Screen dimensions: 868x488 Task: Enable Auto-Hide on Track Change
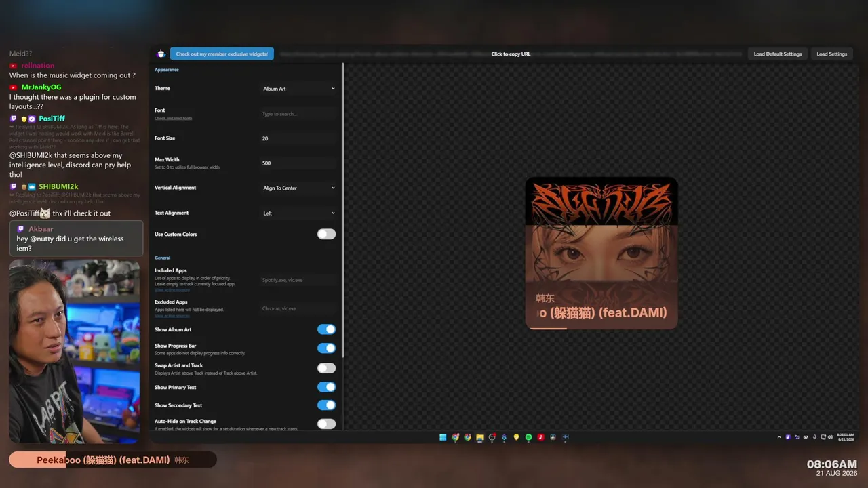point(326,424)
